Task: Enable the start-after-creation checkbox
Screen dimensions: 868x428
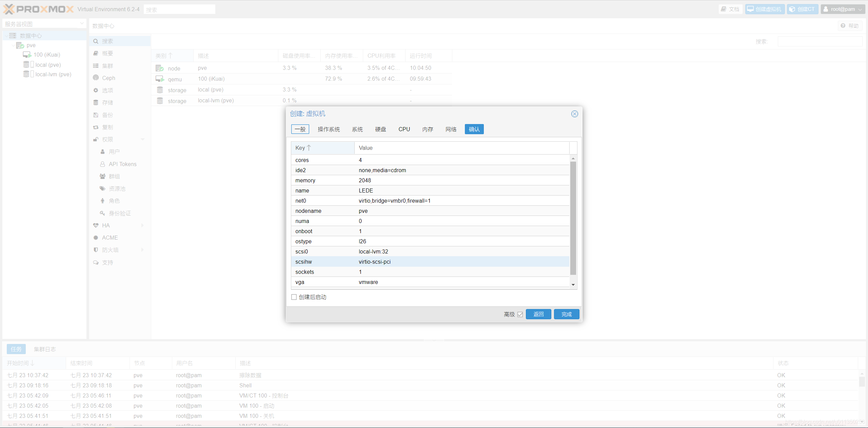Action: coord(294,297)
